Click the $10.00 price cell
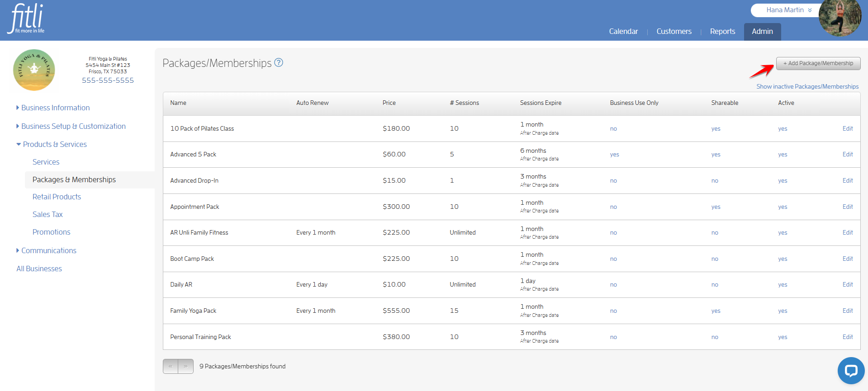 point(394,284)
